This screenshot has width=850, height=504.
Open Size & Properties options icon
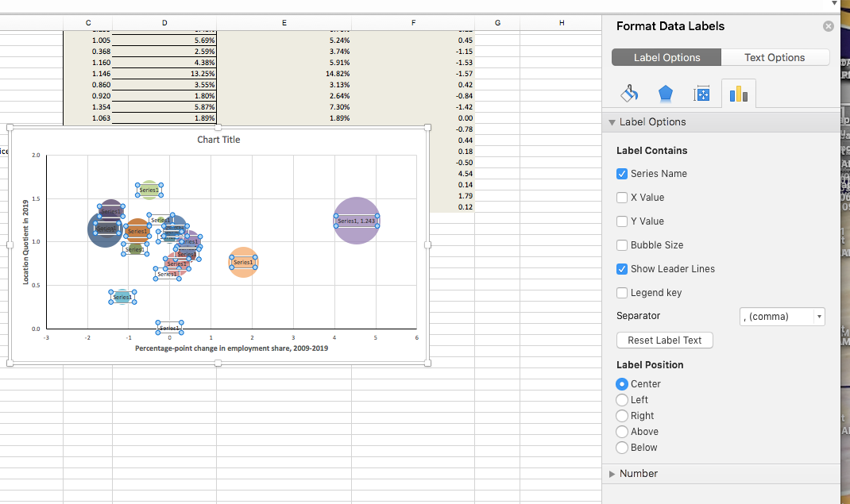pos(702,93)
